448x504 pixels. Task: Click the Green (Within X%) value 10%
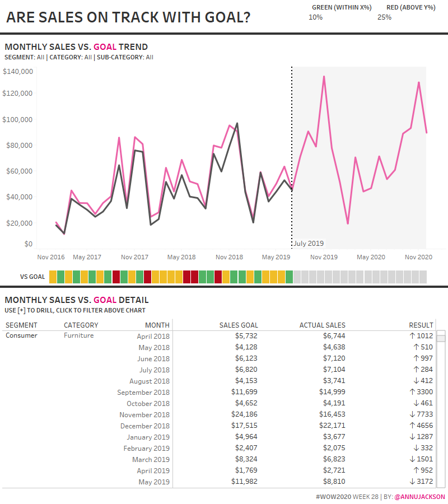click(316, 17)
